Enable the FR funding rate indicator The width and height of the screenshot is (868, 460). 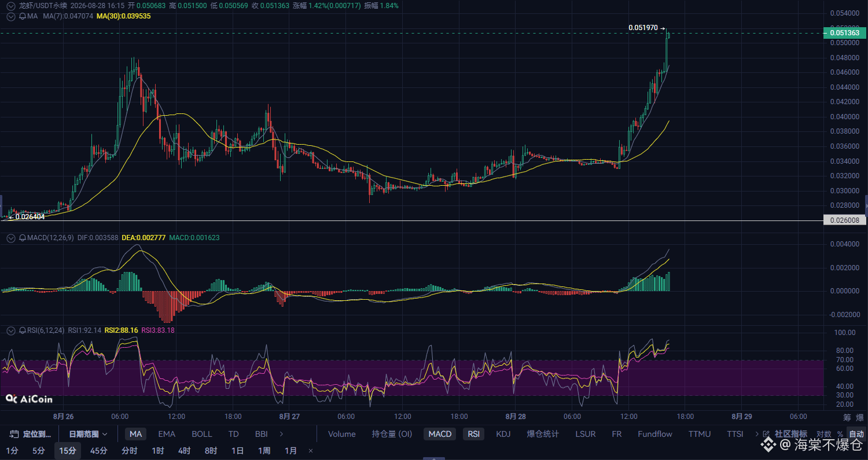coord(617,434)
